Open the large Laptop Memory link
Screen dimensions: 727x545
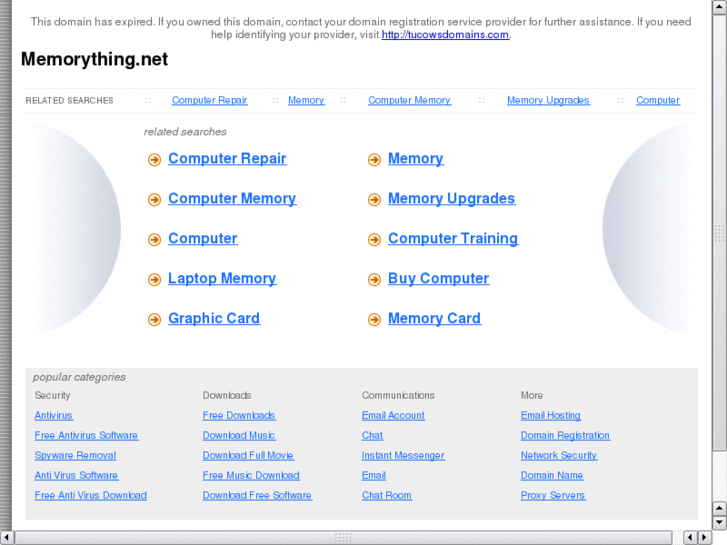click(x=222, y=278)
